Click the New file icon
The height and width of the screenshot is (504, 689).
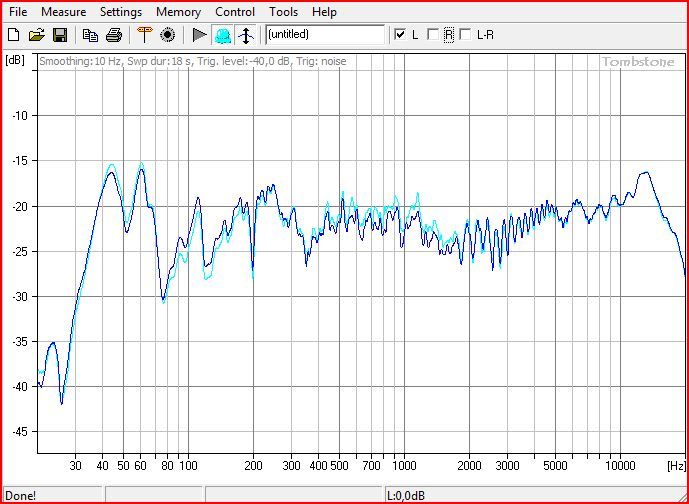[x=13, y=35]
